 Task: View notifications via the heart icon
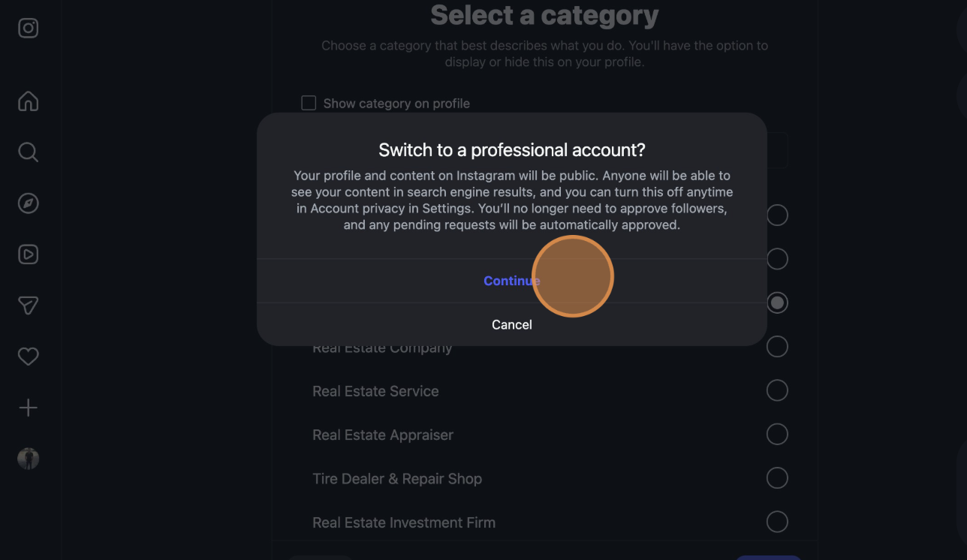pos(28,356)
